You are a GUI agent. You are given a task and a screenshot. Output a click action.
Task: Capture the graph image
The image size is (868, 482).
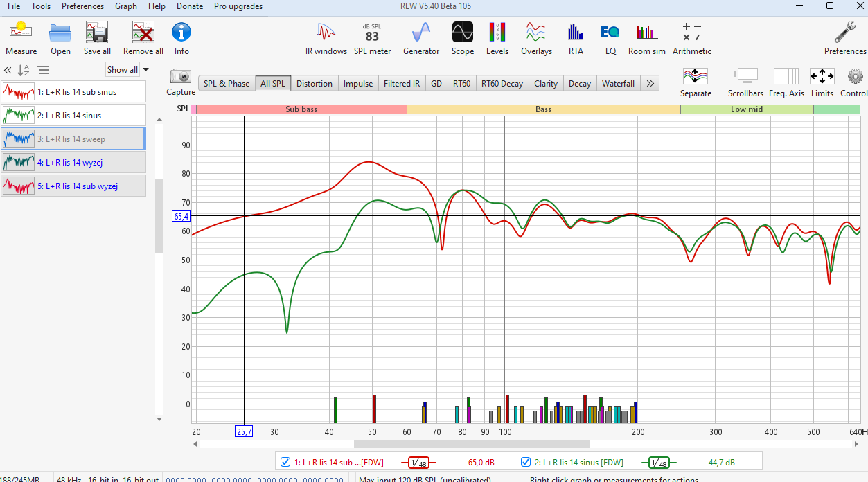coord(181,82)
